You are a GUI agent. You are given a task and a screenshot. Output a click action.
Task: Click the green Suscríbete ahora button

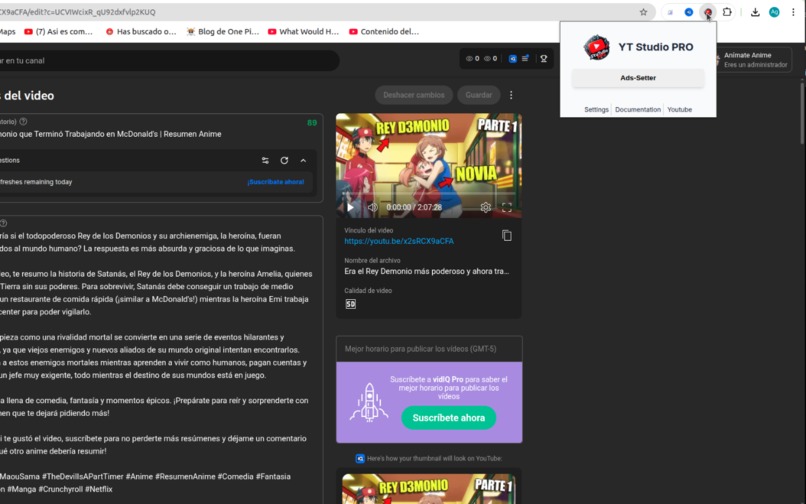[449, 418]
